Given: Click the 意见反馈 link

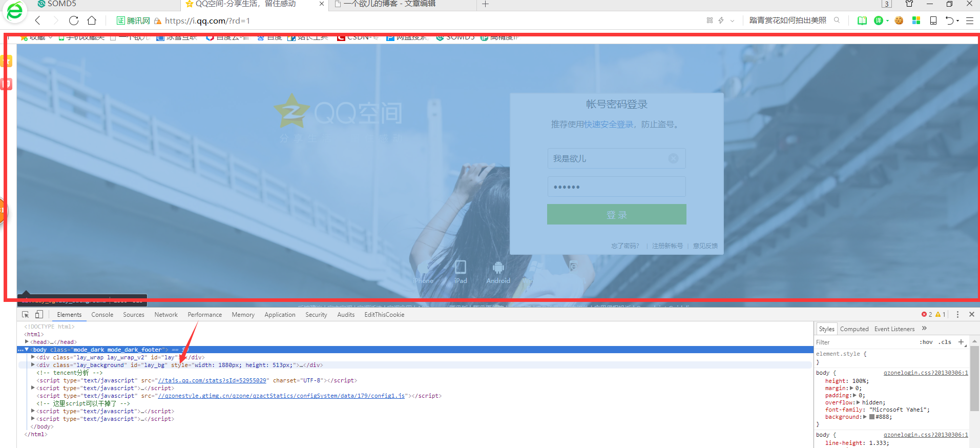Looking at the screenshot, I should pyautogui.click(x=705, y=246).
